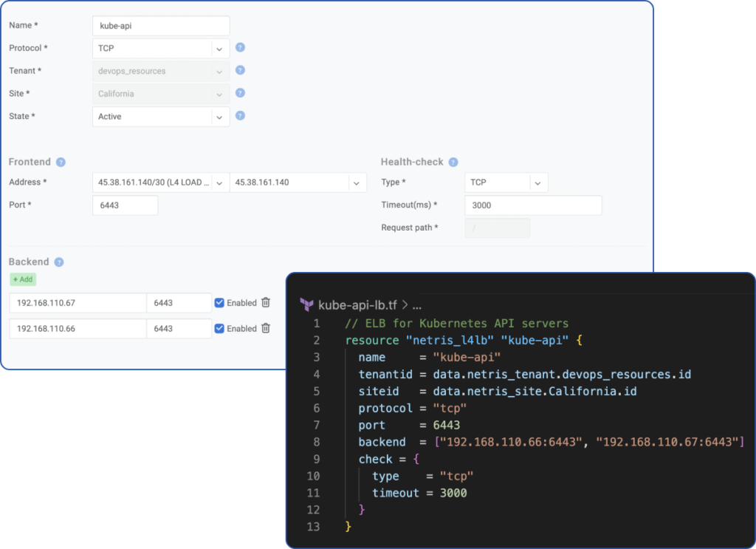Click the "// ELB for Kubernetes API servers" comment
The height and width of the screenshot is (549, 756).
point(457,323)
